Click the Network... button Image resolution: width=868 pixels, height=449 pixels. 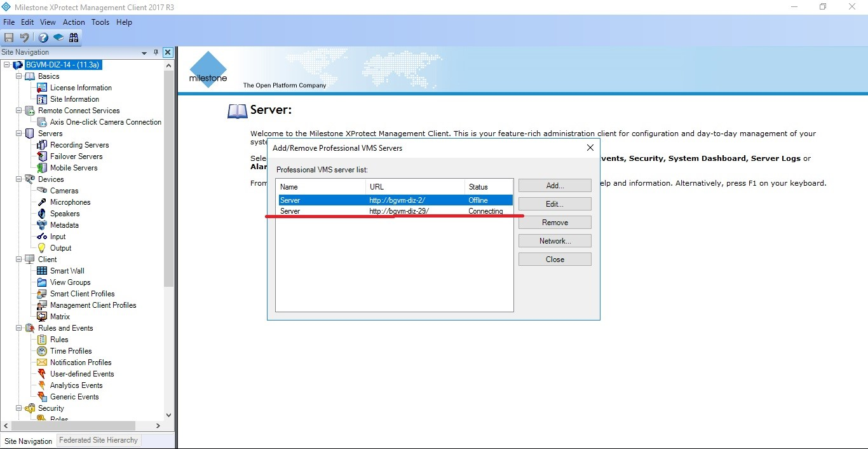point(555,241)
